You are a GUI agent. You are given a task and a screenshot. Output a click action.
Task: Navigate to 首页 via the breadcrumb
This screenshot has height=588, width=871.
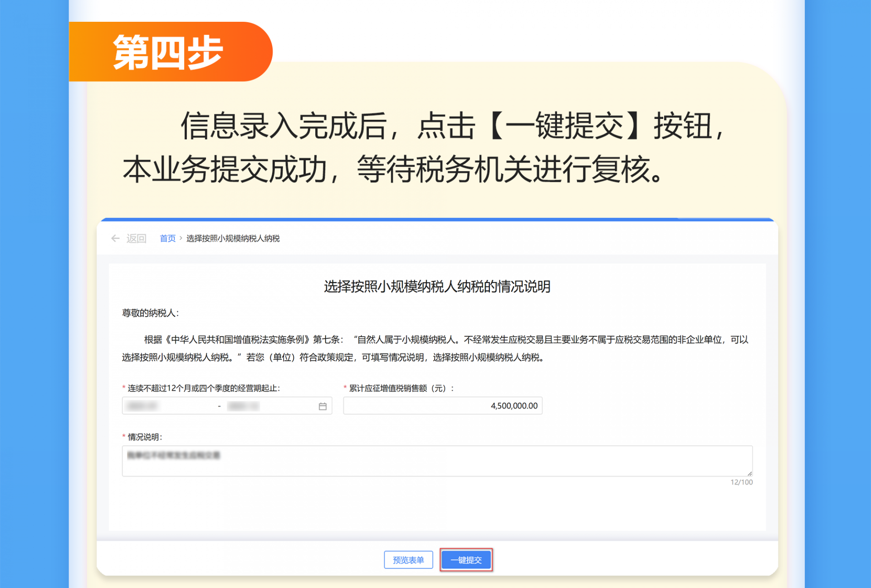167,238
